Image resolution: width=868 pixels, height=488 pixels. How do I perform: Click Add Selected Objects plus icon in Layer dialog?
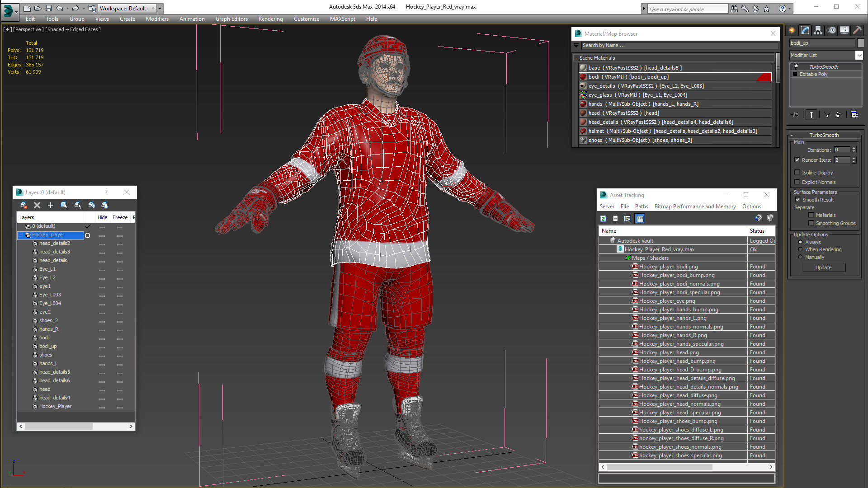pyautogui.click(x=51, y=205)
